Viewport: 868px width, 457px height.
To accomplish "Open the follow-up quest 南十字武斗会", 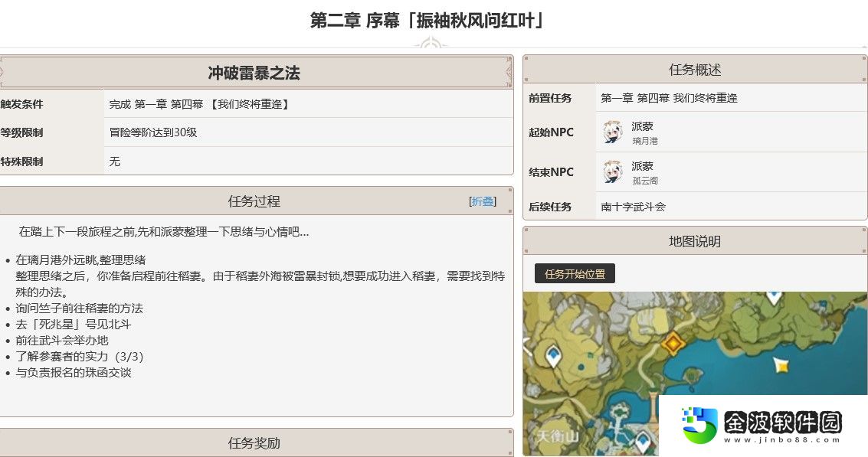I will (x=634, y=207).
